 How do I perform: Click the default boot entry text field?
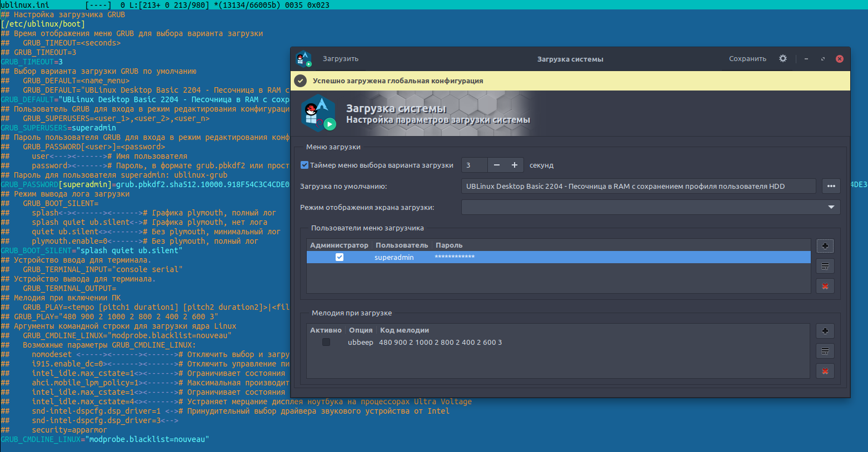638,186
